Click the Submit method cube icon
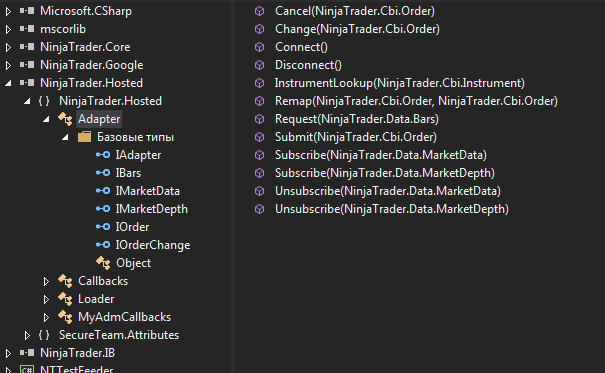605x373 pixels. coord(260,137)
